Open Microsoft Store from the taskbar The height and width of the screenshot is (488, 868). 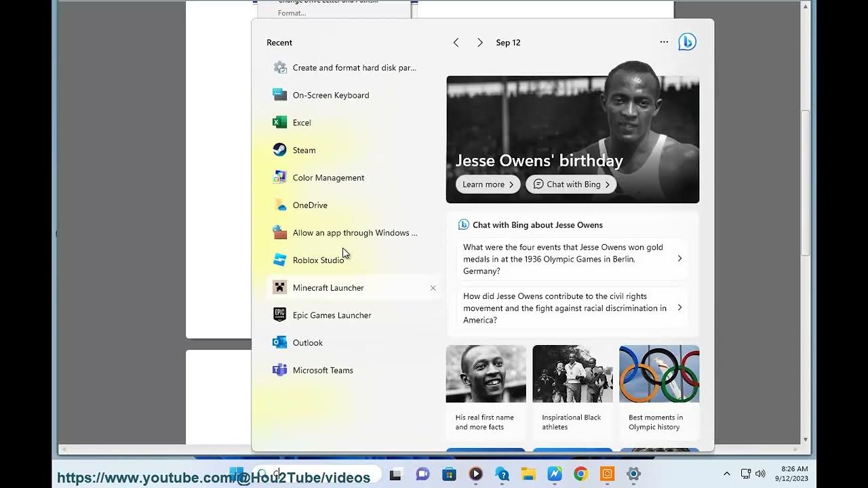(449, 474)
